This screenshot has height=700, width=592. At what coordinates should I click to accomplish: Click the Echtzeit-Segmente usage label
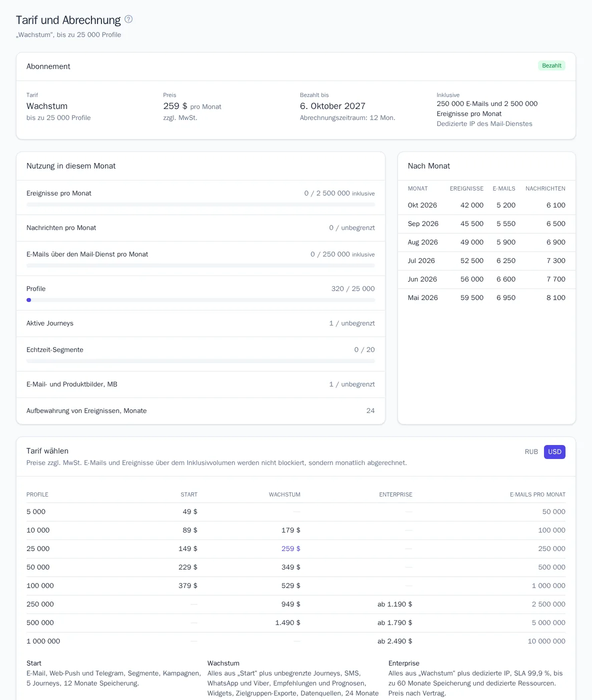pyautogui.click(x=55, y=350)
